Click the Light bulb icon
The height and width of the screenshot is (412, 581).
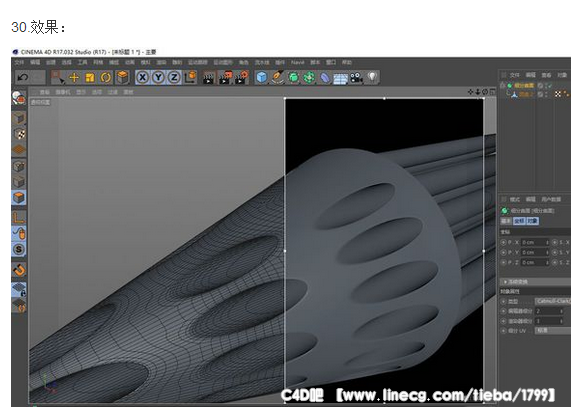tap(372, 77)
